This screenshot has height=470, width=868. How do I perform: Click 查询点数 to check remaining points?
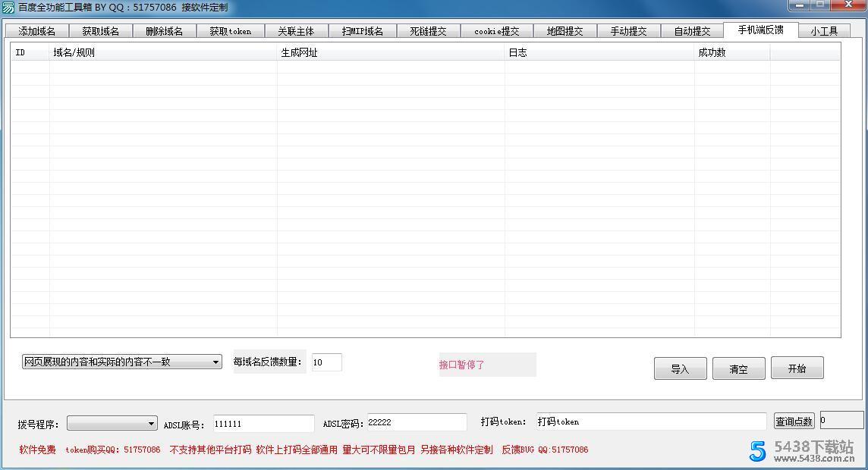[x=794, y=421]
